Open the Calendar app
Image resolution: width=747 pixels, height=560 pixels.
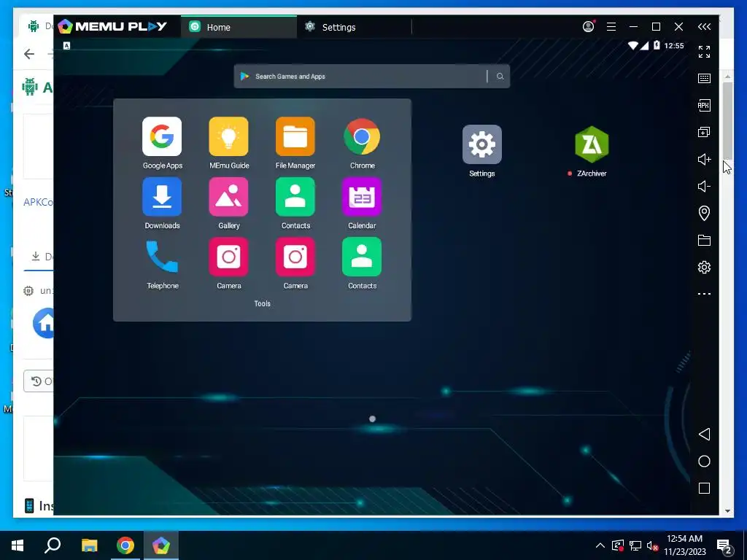(362, 197)
